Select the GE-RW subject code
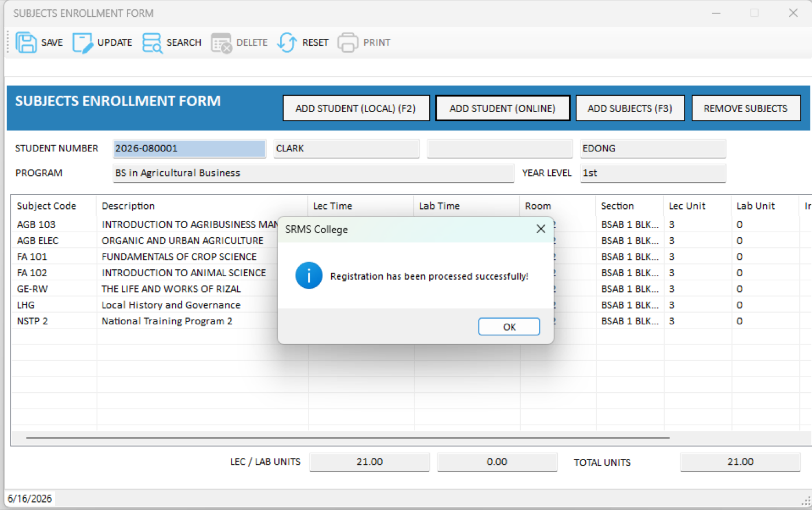The image size is (812, 510). pyautogui.click(x=32, y=289)
